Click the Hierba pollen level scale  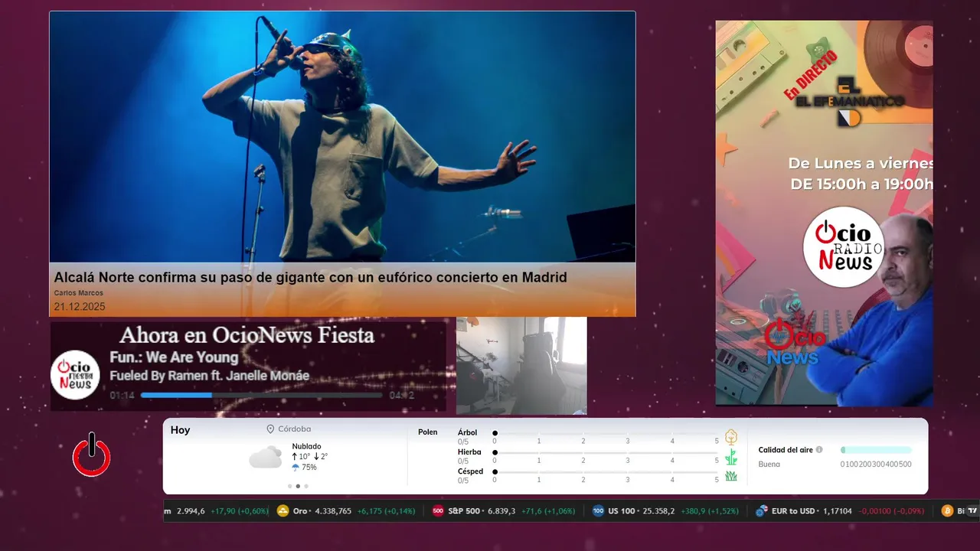[x=606, y=456]
